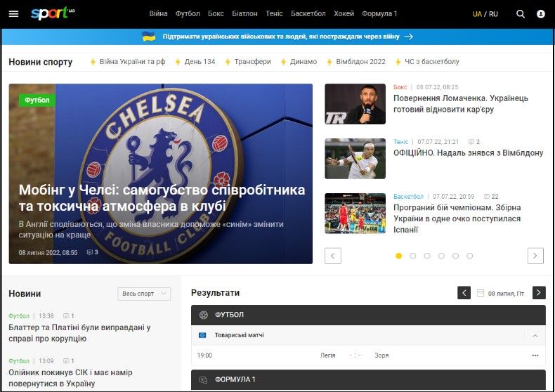This screenshot has width=555, height=392.
Task: Open the Бокс menu item
Action: 216,14
